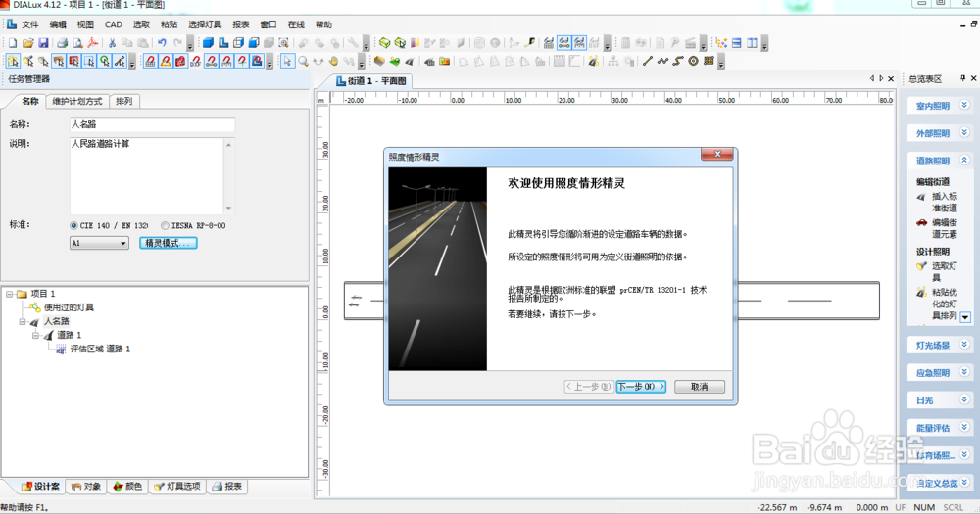The height and width of the screenshot is (514, 980).
Task: Open the 报表 menu in menu bar
Action: tap(241, 24)
